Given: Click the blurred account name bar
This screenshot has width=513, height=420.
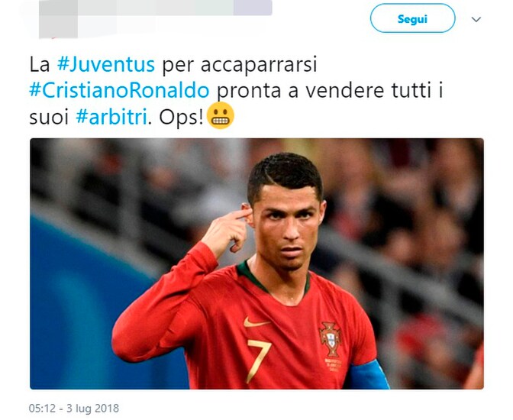Looking at the screenshot, I should click(x=175, y=8).
